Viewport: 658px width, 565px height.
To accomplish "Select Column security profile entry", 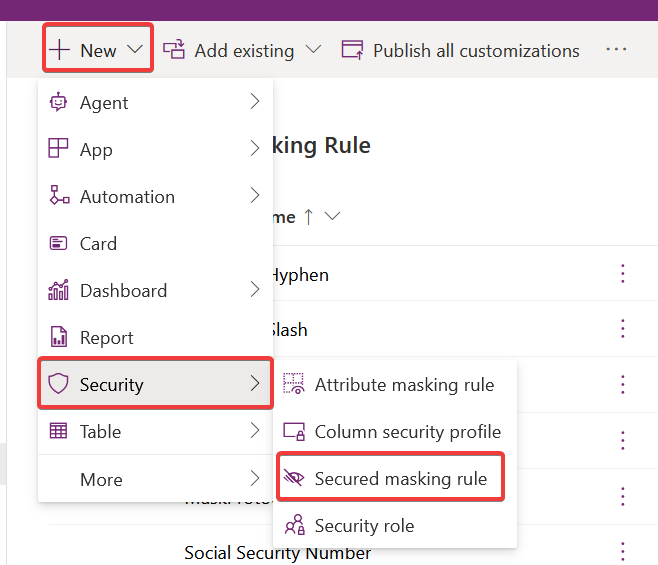I will pyautogui.click(x=407, y=432).
